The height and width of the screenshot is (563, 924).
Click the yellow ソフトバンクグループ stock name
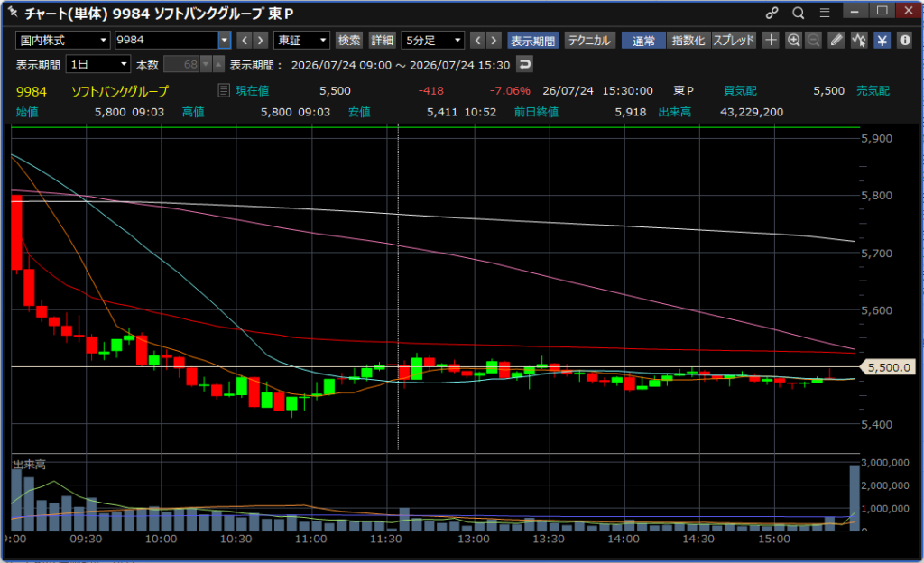coord(120,91)
